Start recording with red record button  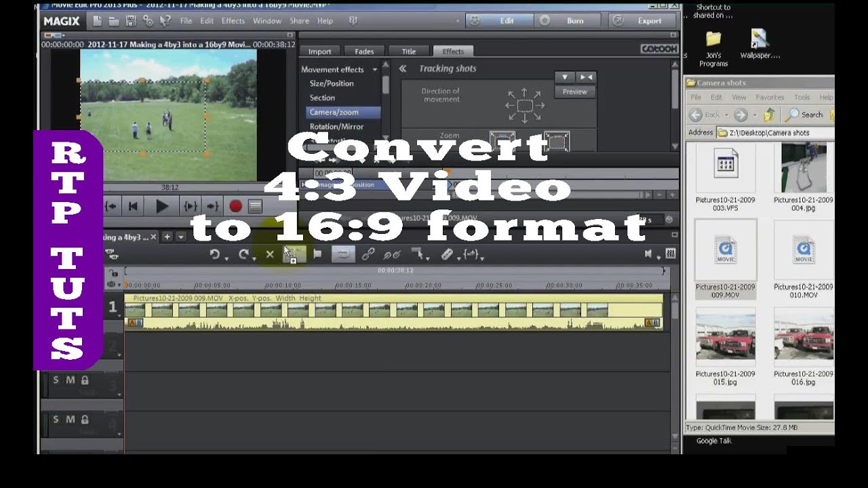235,207
